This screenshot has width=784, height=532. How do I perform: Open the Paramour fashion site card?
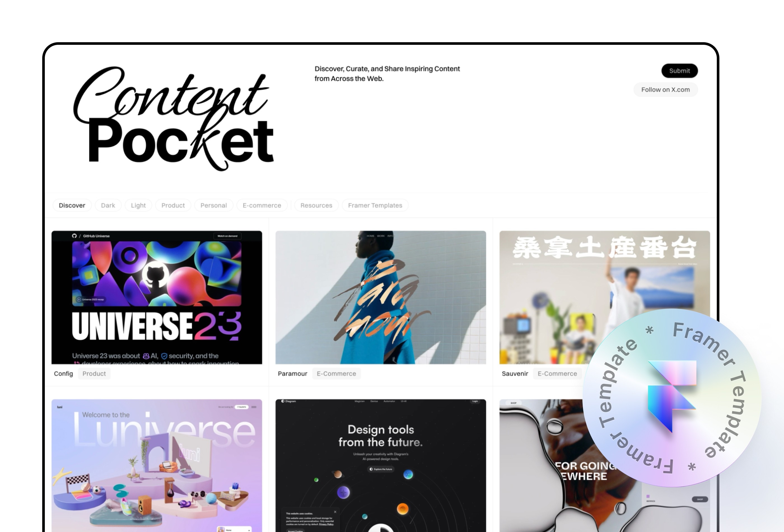point(381,297)
